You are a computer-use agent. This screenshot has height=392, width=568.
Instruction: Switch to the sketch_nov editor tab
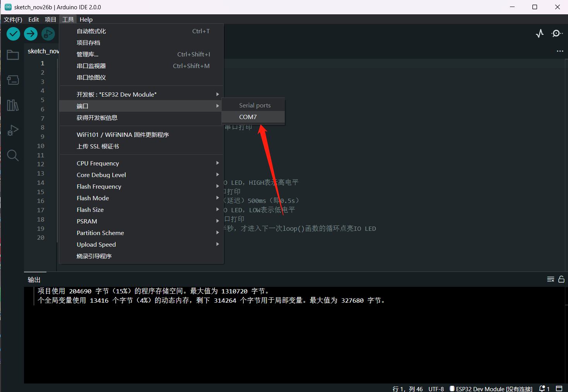pyautogui.click(x=43, y=51)
